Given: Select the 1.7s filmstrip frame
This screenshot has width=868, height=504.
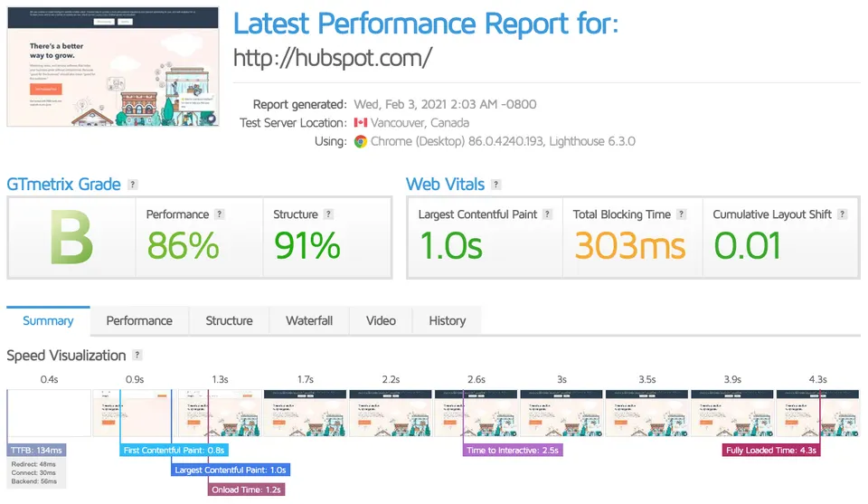Looking at the screenshot, I should pyautogui.click(x=305, y=414).
